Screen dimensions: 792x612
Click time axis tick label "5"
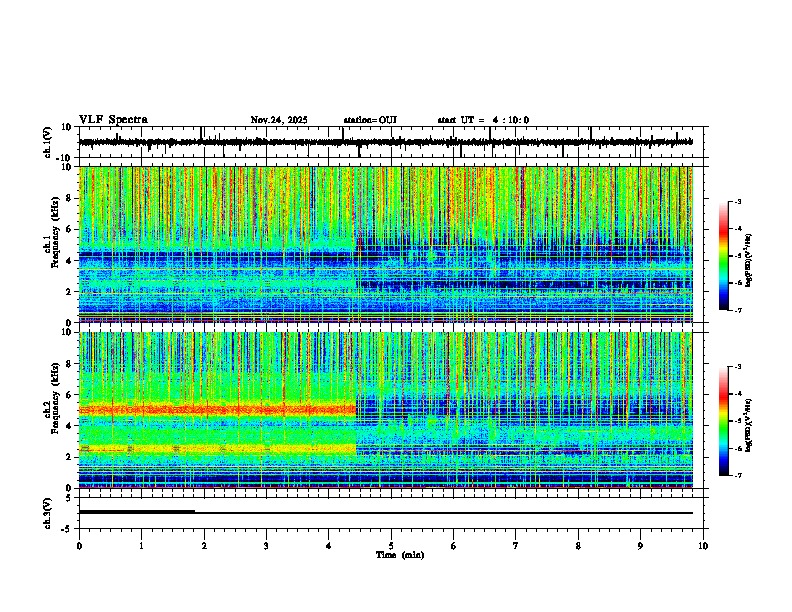coord(391,546)
